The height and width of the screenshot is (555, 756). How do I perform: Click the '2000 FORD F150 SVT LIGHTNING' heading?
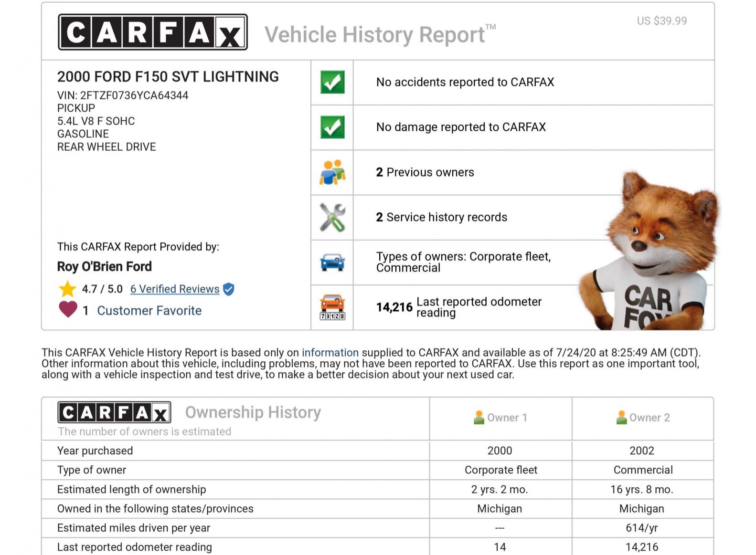tap(168, 77)
